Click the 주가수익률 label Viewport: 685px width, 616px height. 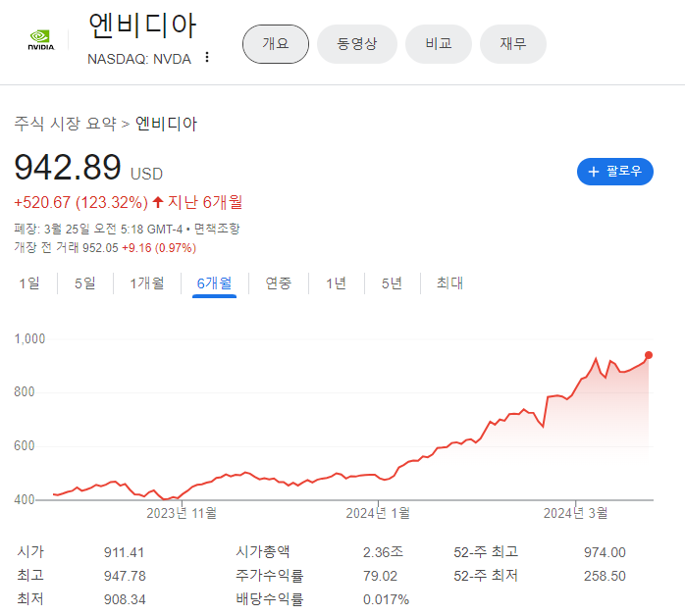coord(270,575)
